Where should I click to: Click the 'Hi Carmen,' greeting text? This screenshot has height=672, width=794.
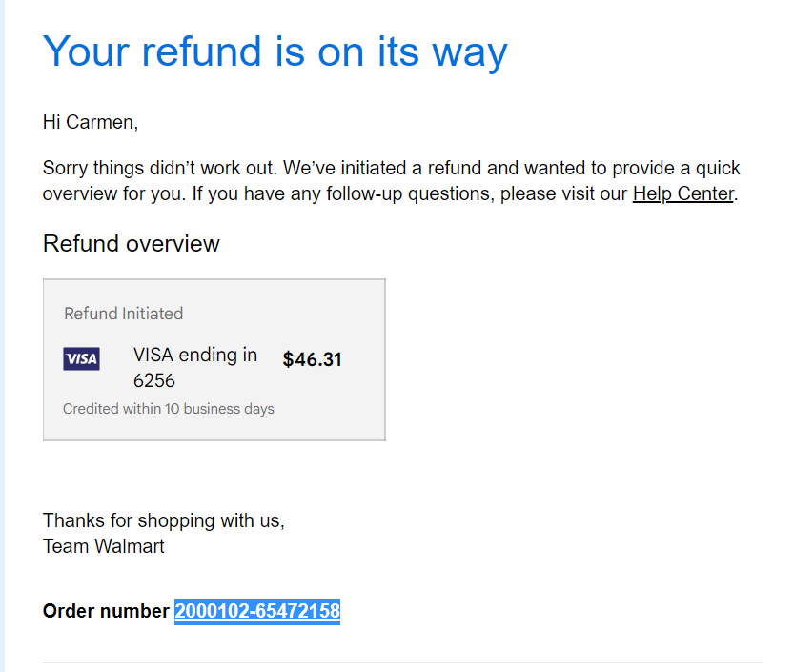coord(91,122)
